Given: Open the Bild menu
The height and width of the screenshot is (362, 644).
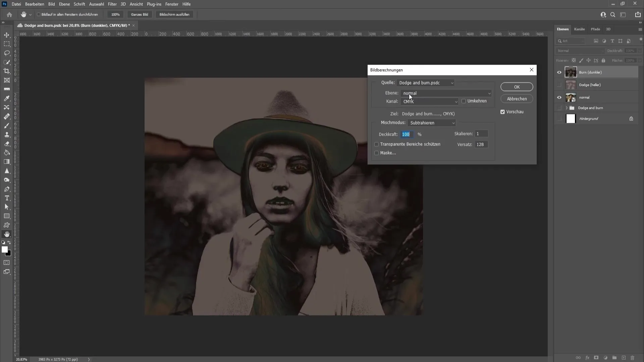Looking at the screenshot, I should [x=51, y=4].
